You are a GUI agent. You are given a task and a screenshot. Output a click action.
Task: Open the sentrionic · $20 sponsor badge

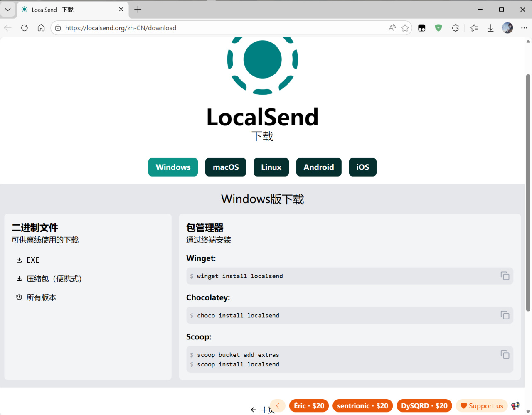pos(362,406)
